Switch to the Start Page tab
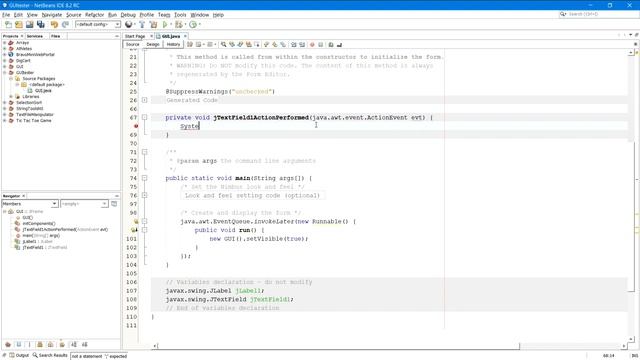This screenshot has width=640, height=360. (x=135, y=36)
